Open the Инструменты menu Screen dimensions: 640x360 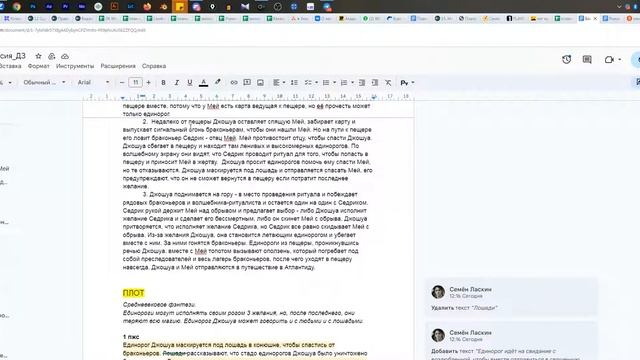coord(75,66)
